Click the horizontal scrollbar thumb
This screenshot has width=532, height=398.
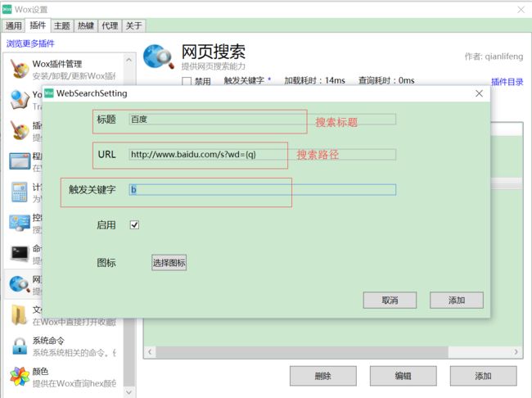point(302,352)
